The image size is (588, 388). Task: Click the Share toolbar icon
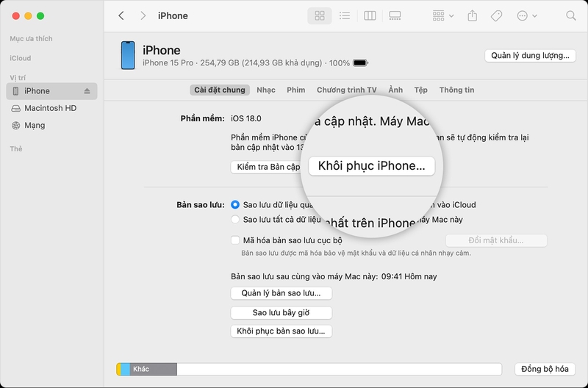(473, 15)
